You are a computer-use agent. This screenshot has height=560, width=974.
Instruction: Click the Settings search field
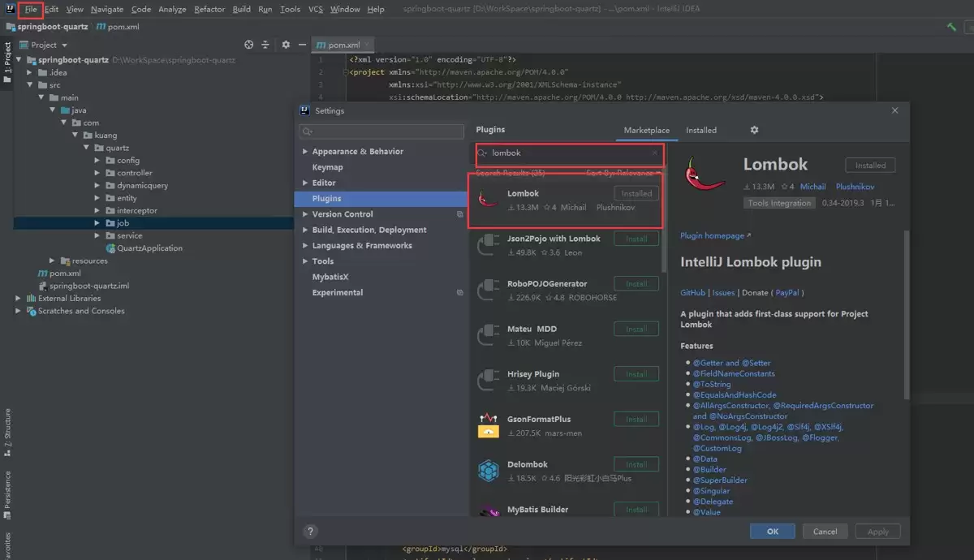click(381, 131)
